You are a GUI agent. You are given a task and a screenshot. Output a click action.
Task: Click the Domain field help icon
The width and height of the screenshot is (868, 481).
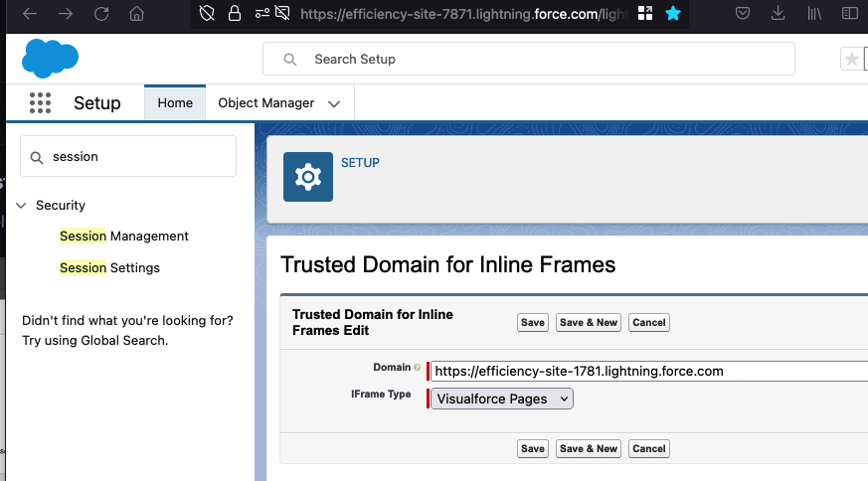[x=417, y=367]
